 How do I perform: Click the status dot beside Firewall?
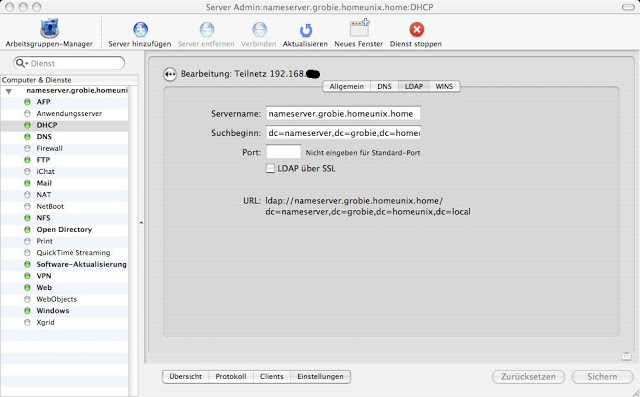(x=27, y=148)
